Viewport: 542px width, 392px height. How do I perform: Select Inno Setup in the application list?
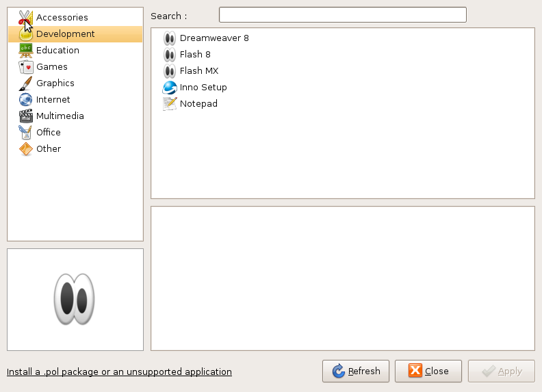(x=203, y=88)
